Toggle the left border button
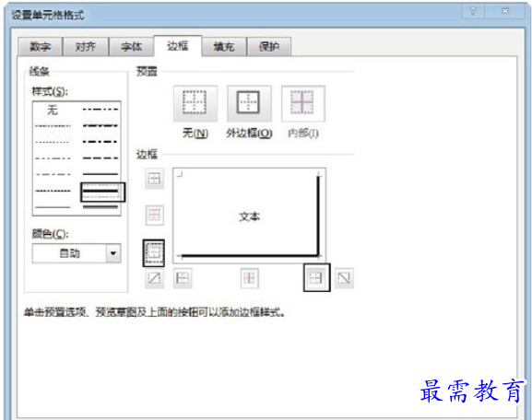The width and height of the screenshot is (532, 420). [183, 278]
